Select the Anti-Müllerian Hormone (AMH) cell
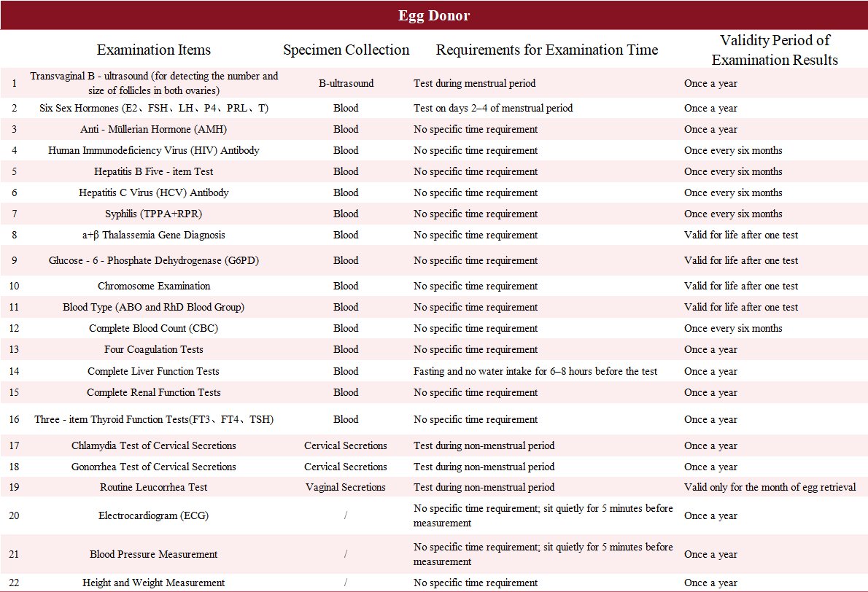The image size is (868, 592). pos(154,129)
